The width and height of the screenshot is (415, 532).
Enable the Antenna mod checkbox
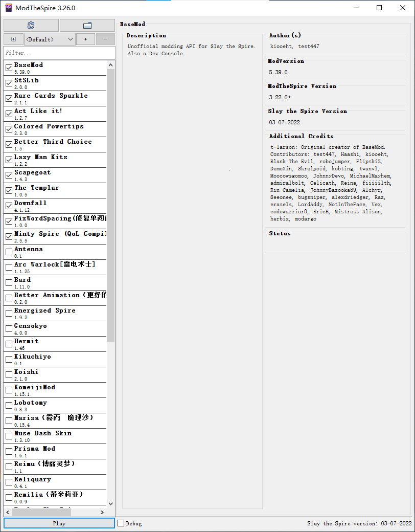tap(9, 252)
